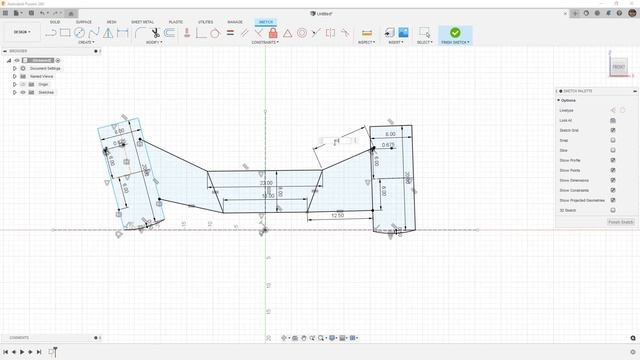640x360 pixels.
Task: Toggle the Sketch Grid checkbox
Action: point(613,130)
